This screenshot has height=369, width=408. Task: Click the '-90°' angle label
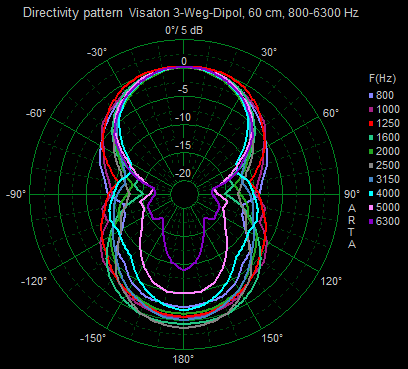coord(16,194)
